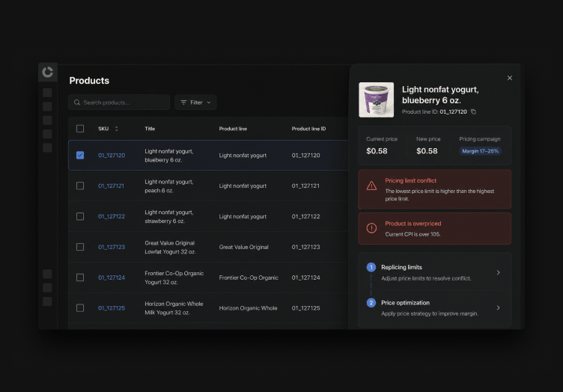This screenshot has width=563, height=392.
Task: Check the row 01_127122 checkbox
Action: click(80, 217)
